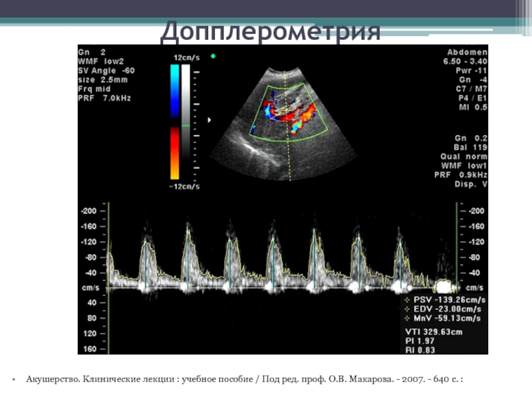Select the 'WMF low1' color filter label

(464, 166)
